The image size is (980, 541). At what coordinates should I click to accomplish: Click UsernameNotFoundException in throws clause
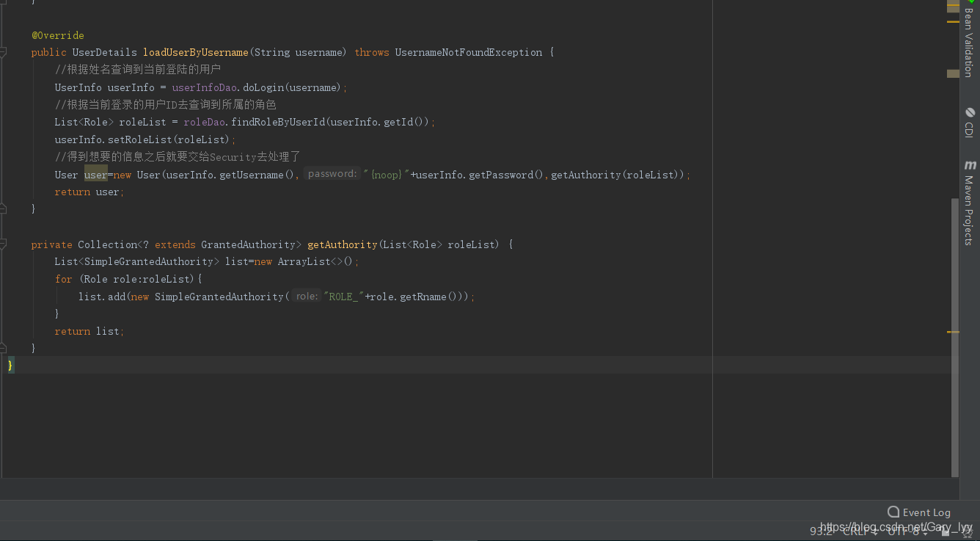tap(469, 52)
